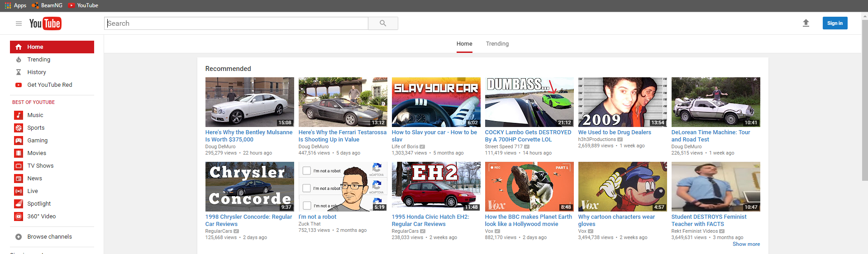Click the search magnifier button
This screenshot has height=254, width=868.
383,24
